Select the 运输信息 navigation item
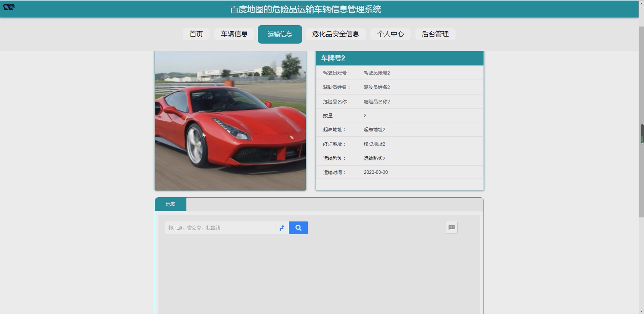 coord(280,34)
